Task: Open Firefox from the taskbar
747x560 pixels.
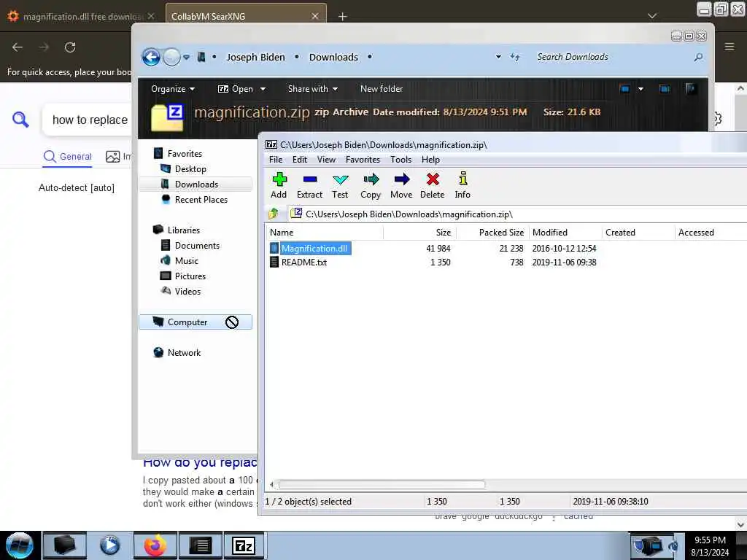Action: pyautogui.click(x=155, y=545)
